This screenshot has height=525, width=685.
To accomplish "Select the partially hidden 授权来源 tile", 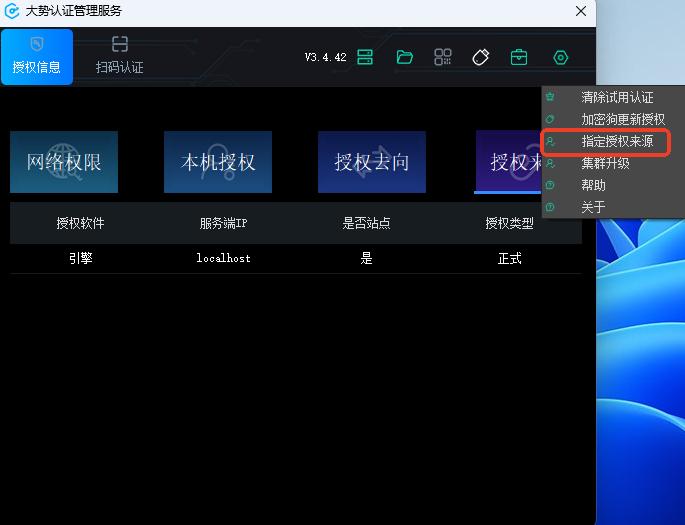I will (x=509, y=162).
